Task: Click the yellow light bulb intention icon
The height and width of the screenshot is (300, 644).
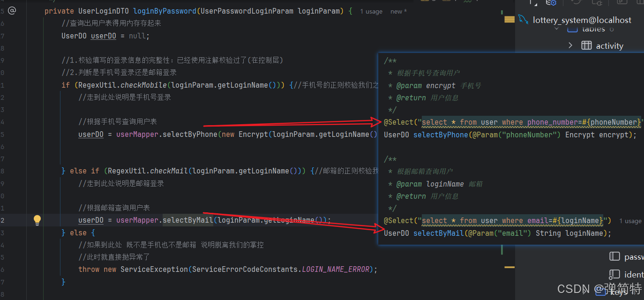Action: 37,220
